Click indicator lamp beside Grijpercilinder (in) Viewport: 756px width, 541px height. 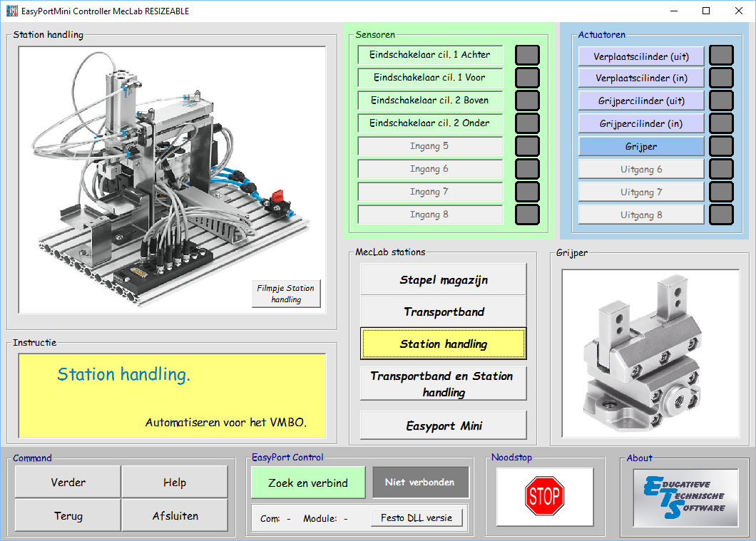(721, 123)
